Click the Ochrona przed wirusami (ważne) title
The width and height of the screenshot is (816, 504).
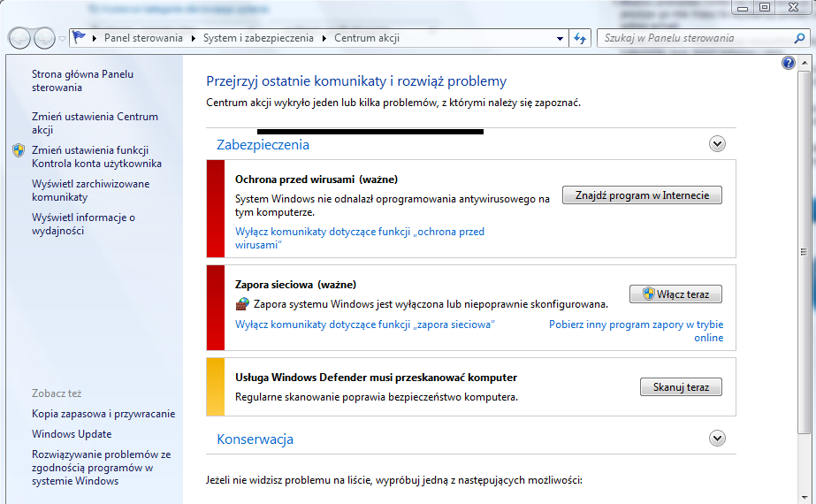point(316,179)
